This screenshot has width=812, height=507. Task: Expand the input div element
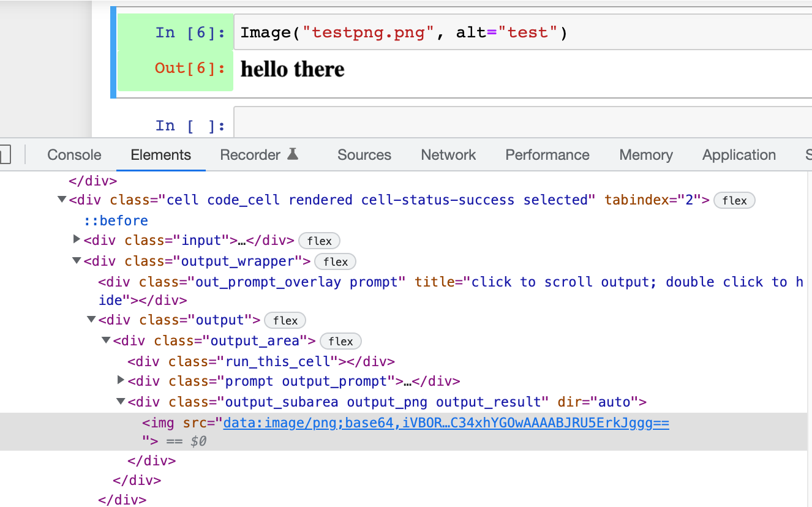[76, 239]
